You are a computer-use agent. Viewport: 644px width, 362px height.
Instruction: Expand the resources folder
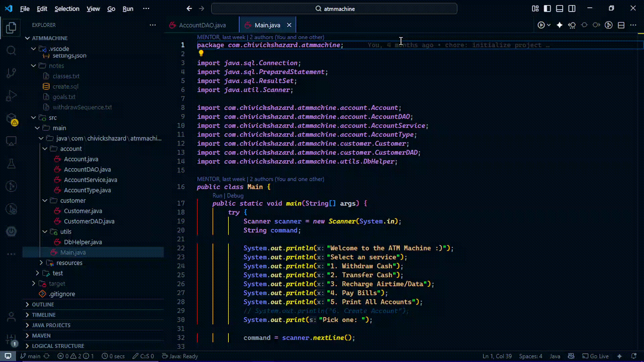pos(41,263)
